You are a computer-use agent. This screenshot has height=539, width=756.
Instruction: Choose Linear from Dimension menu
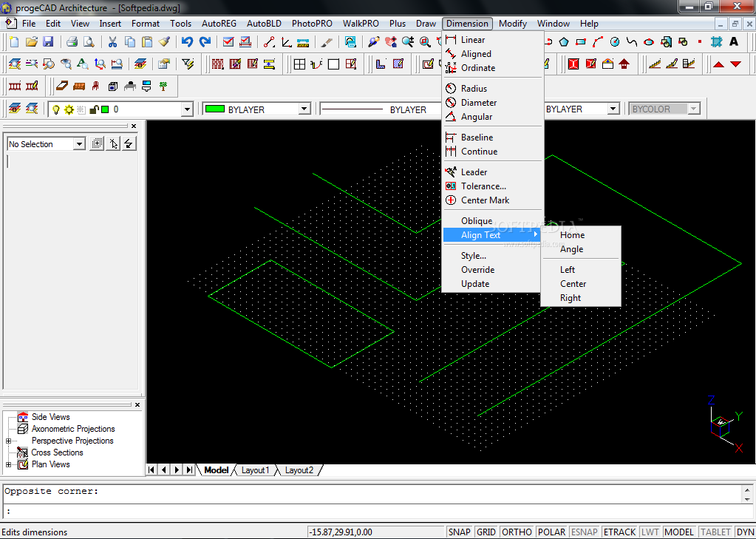pyautogui.click(x=493, y=40)
